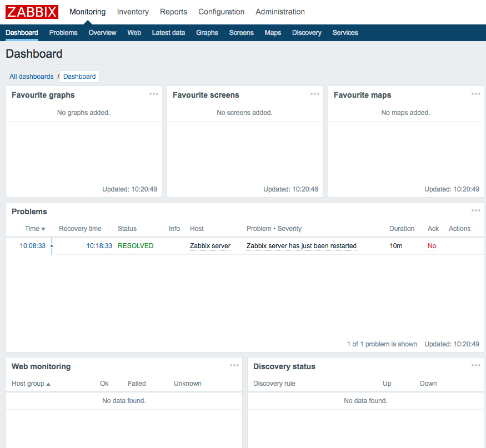
Task: Click the Discovery rule column header
Action: pos(274,384)
